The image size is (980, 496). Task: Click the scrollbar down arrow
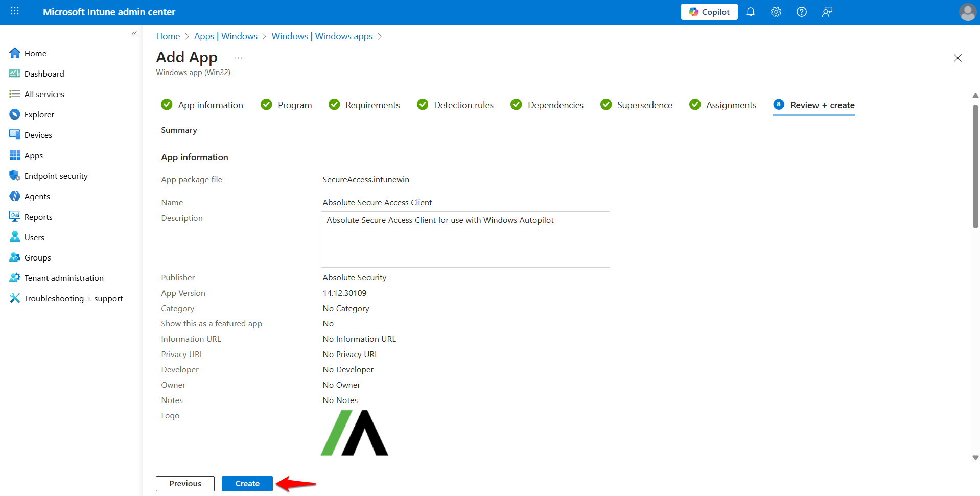[975, 458]
